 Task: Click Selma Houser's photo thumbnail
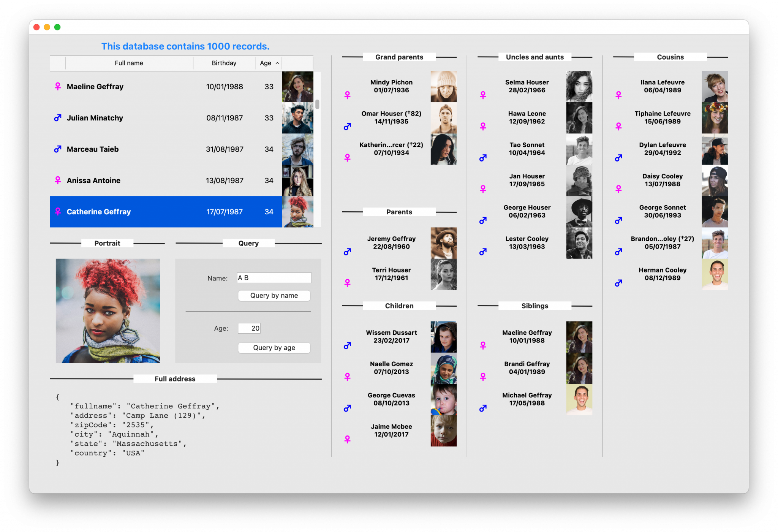(579, 87)
